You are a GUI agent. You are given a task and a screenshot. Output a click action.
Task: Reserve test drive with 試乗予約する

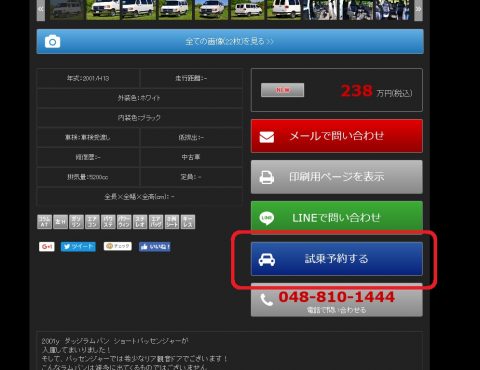pyautogui.click(x=337, y=259)
